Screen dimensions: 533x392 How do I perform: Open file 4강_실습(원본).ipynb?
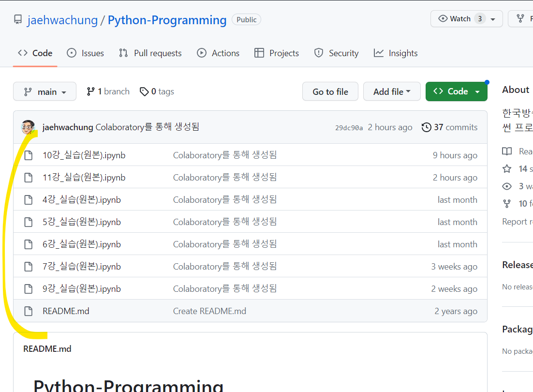[x=82, y=199]
